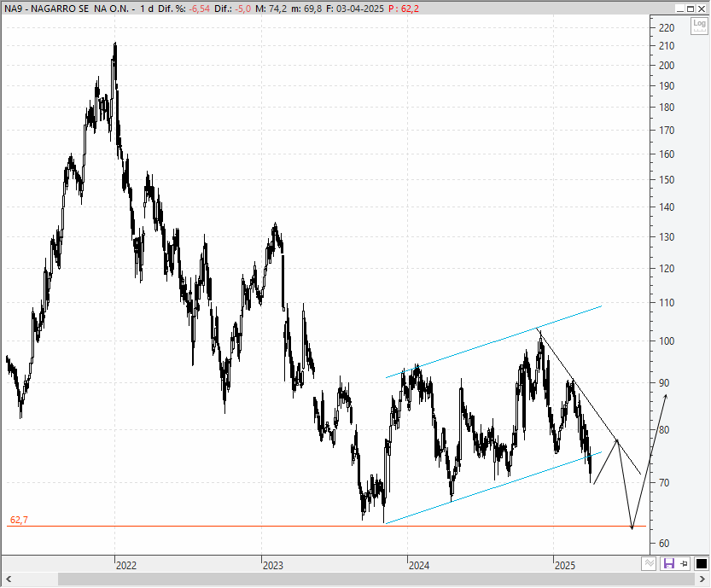Click the orange 62,7 support level label
711x588 pixels.
[x=19, y=520]
